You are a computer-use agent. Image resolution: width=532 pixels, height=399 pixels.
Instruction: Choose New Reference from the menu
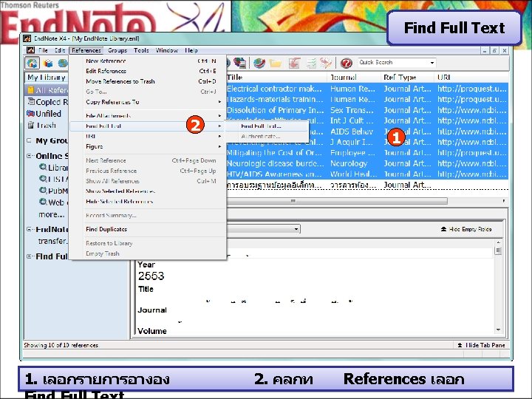click(x=148, y=61)
